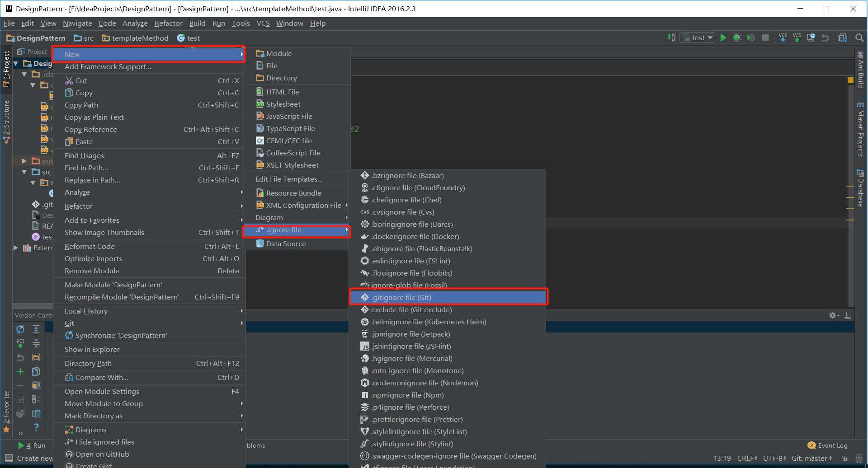The image size is (868, 468).
Task: Update project with VCS down-arrow icon
Action: coord(783,38)
